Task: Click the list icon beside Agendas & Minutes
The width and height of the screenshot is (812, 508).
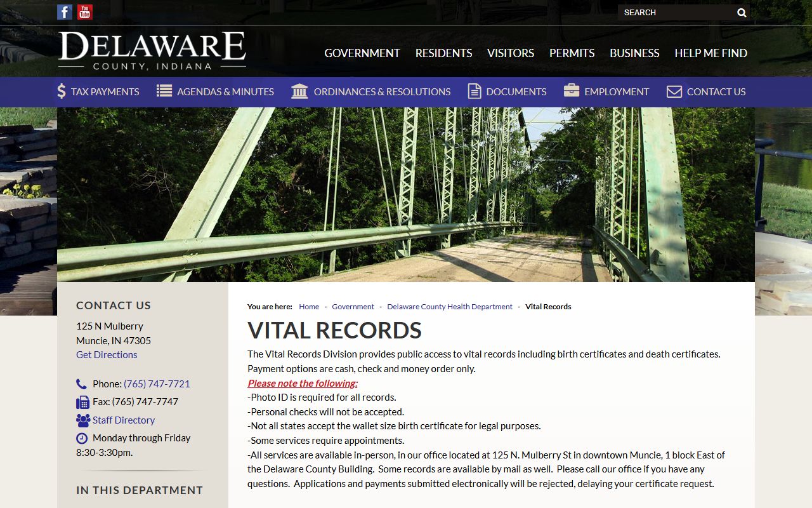Action: click(x=164, y=91)
